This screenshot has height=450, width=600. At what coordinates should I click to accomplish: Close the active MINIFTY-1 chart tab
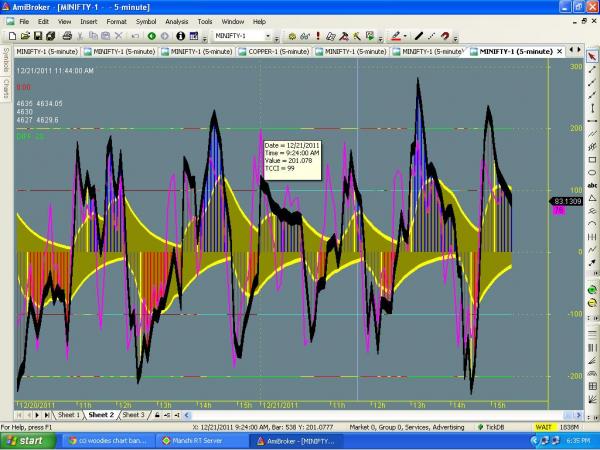point(559,52)
